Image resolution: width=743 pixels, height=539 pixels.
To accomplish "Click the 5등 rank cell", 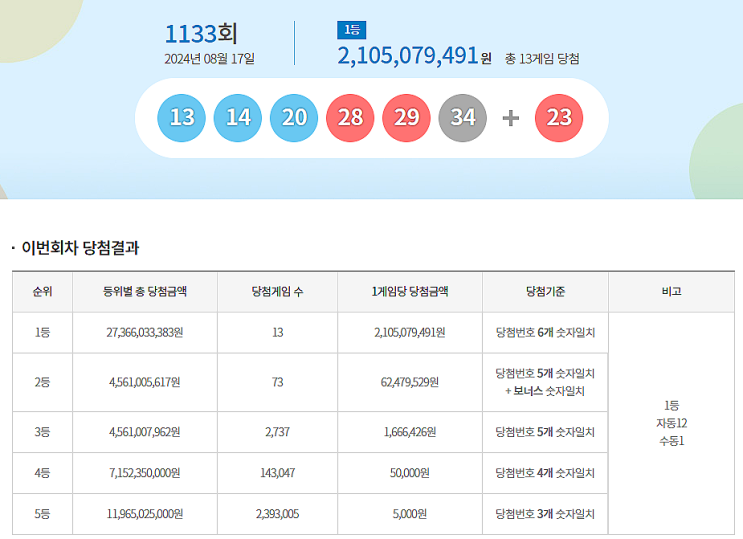I will coord(42,514).
